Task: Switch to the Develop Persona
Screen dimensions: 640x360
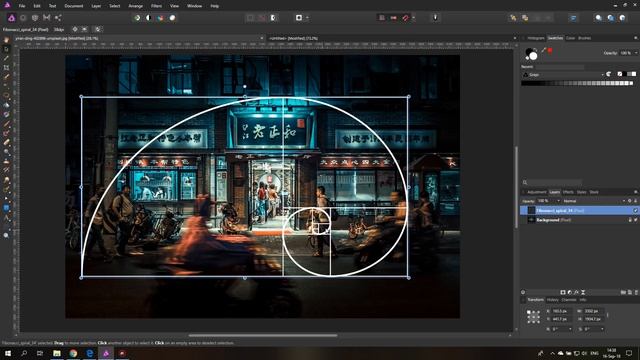Action: pyautogui.click(x=35, y=18)
